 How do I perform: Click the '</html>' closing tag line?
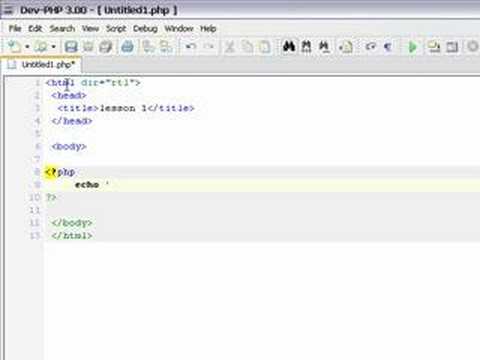coord(72,236)
